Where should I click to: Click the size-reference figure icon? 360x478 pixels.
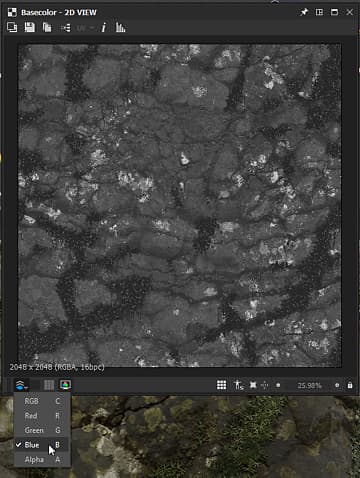coord(239,385)
